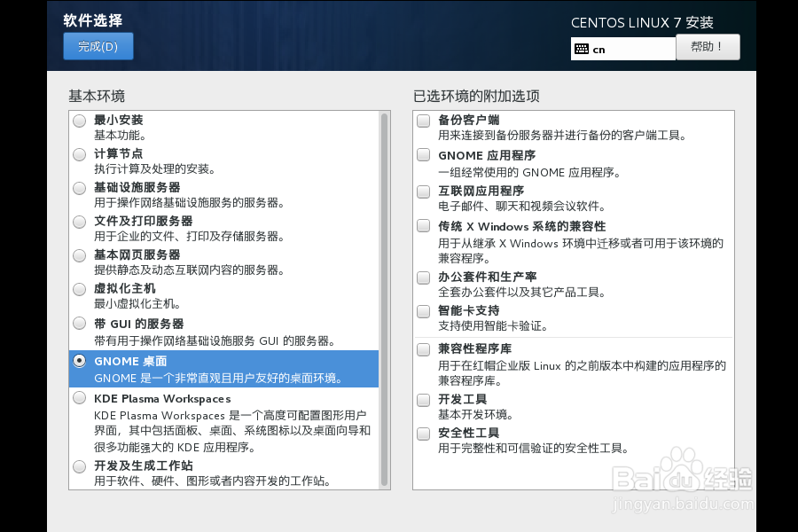Image resolution: width=798 pixels, height=532 pixels.
Task: Switch to KDE Plasma Workspaces environment
Action: click(x=79, y=397)
